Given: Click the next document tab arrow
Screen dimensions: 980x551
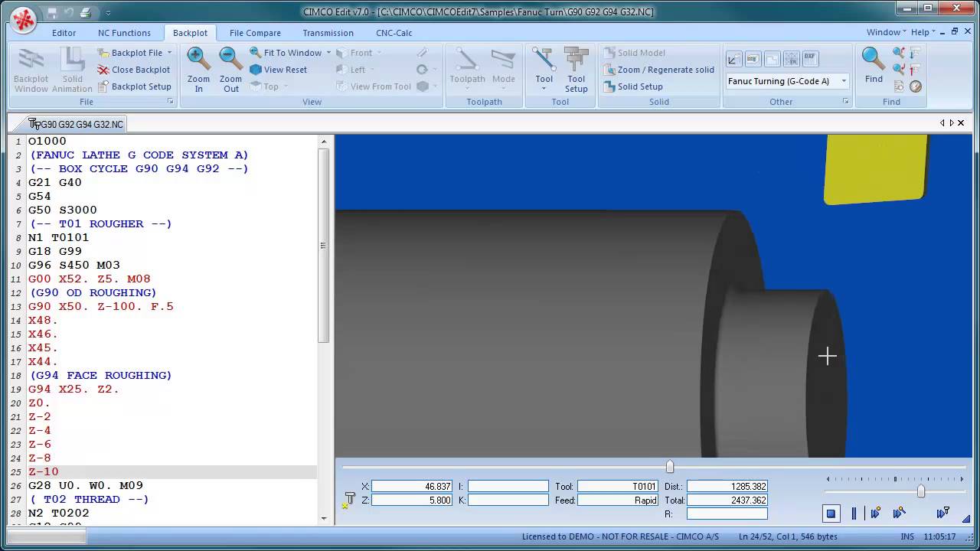Looking at the screenshot, I should pyautogui.click(x=952, y=122).
